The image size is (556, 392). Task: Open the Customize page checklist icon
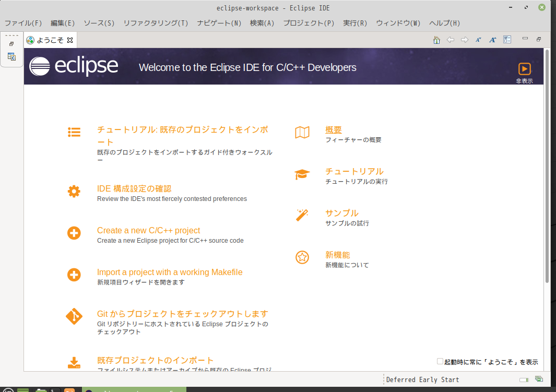click(x=507, y=40)
